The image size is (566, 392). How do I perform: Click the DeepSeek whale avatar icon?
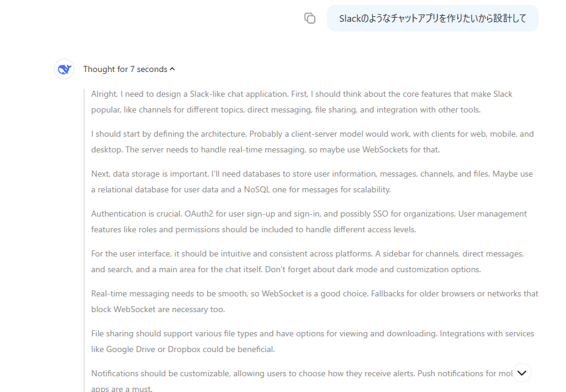click(64, 70)
